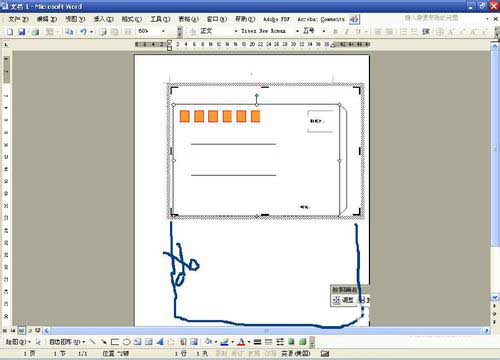500x360 pixels.
Task: Click the Undo icon
Action: pos(83,32)
